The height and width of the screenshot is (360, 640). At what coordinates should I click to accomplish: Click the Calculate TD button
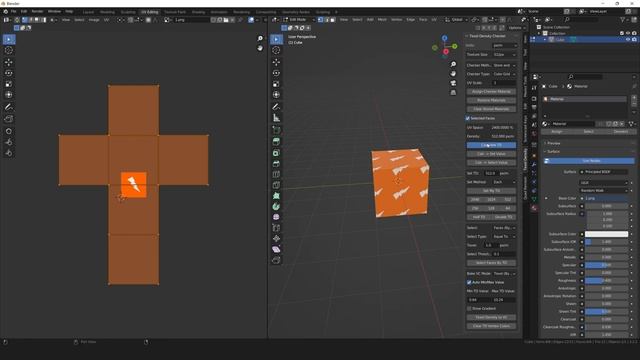coord(491,145)
